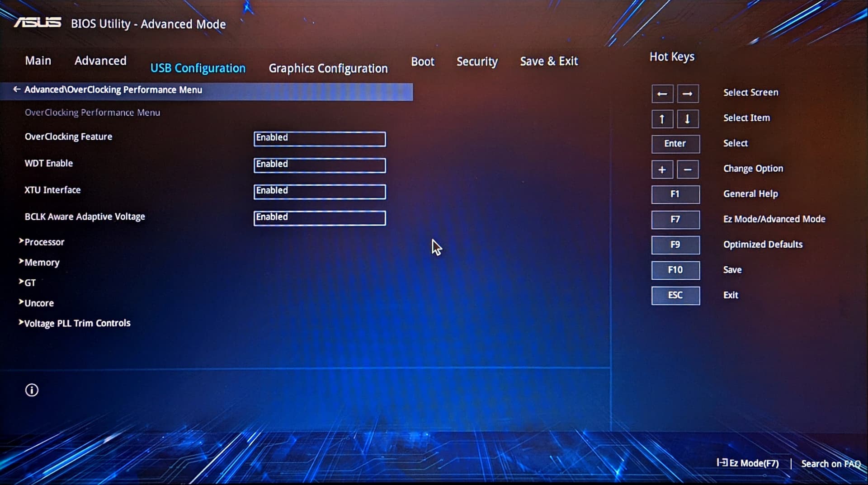Switch to the Boot tab
Image resolution: width=868 pixels, height=485 pixels.
[422, 61]
